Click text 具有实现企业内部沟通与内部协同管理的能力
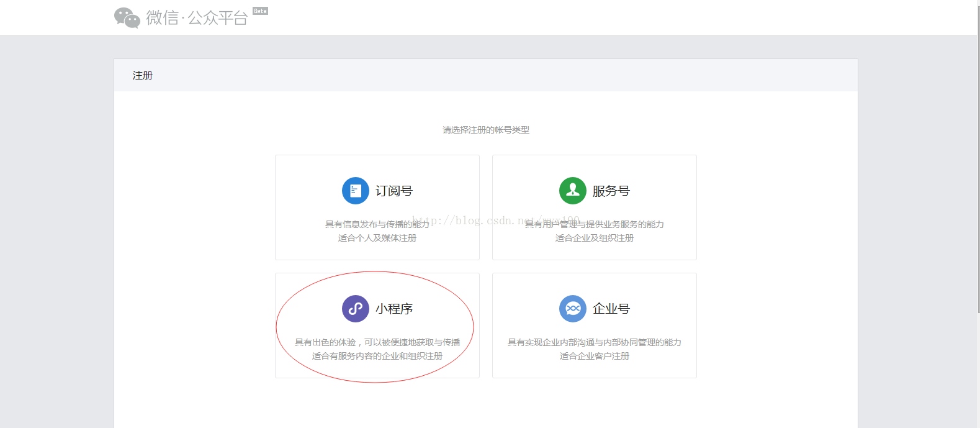The width and height of the screenshot is (980, 428). pos(595,342)
